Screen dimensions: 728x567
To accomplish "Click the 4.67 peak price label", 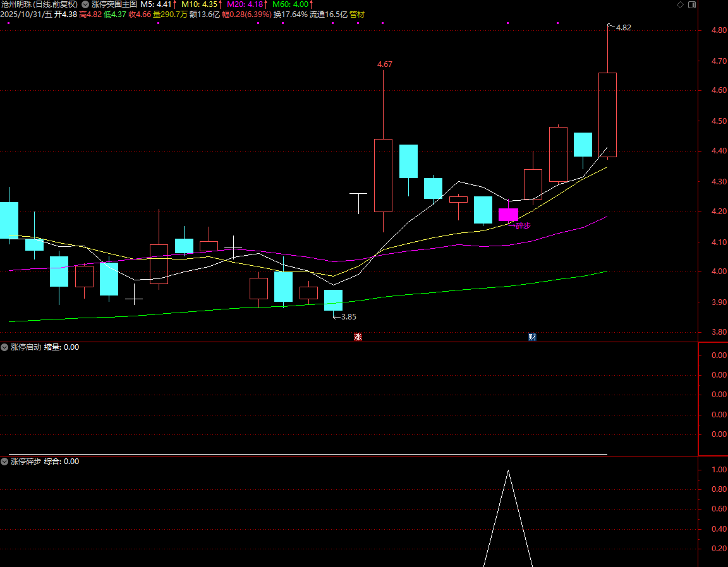I will tap(384, 64).
